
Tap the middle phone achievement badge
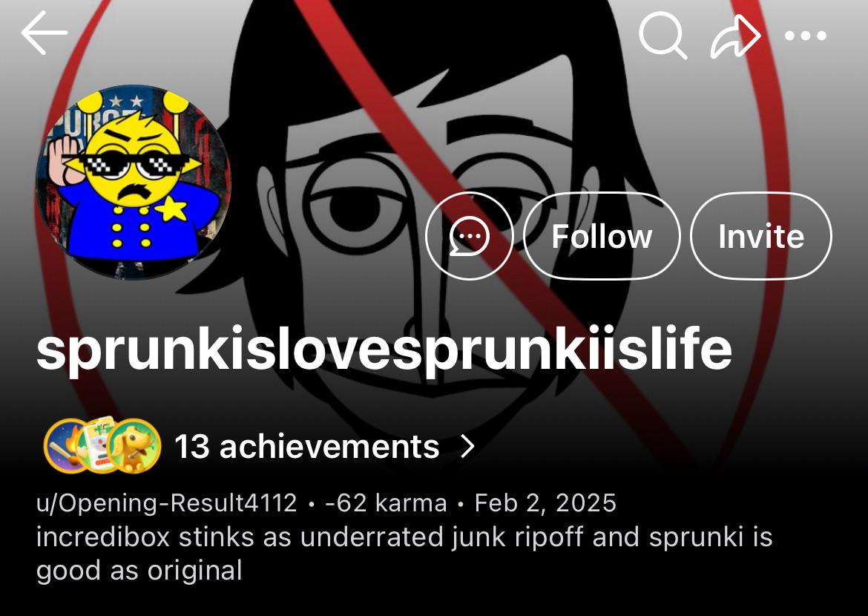click(98, 445)
